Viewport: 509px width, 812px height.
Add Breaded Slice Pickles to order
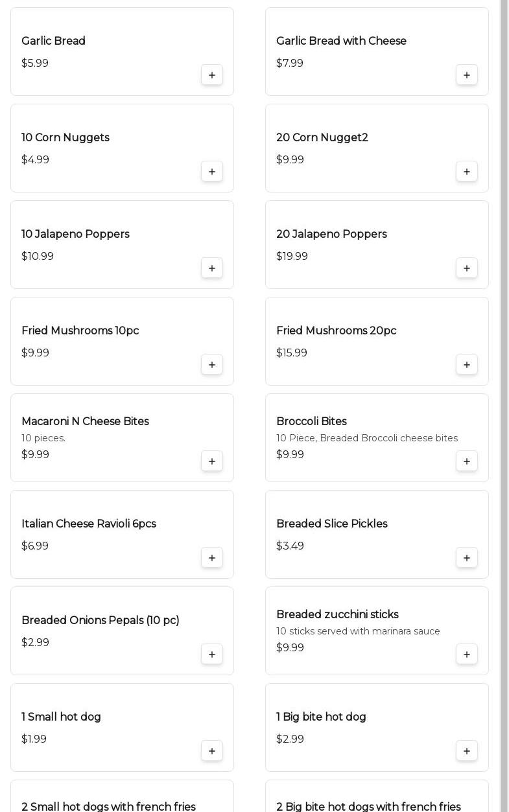coord(467,558)
